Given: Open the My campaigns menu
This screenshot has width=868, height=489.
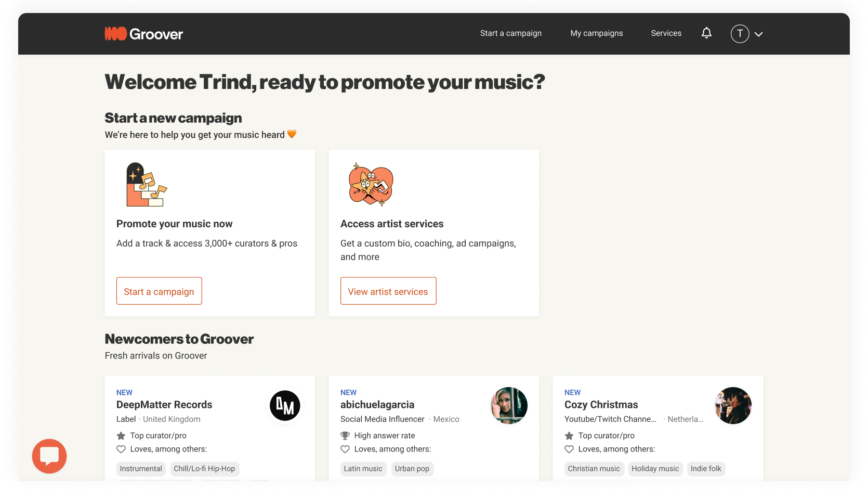Looking at the screenshot, I should [x=596, y=33].
